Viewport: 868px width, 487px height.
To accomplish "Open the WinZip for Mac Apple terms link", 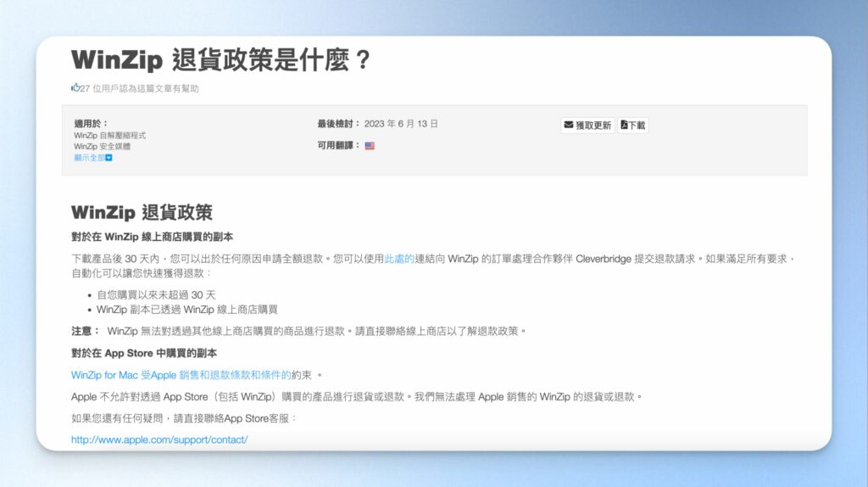I will tap(181, 375).
